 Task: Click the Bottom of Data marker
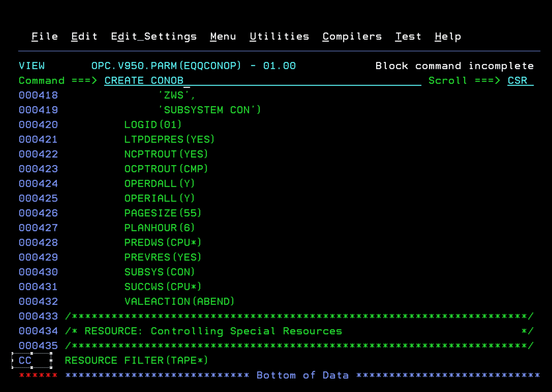click(302, 375)
